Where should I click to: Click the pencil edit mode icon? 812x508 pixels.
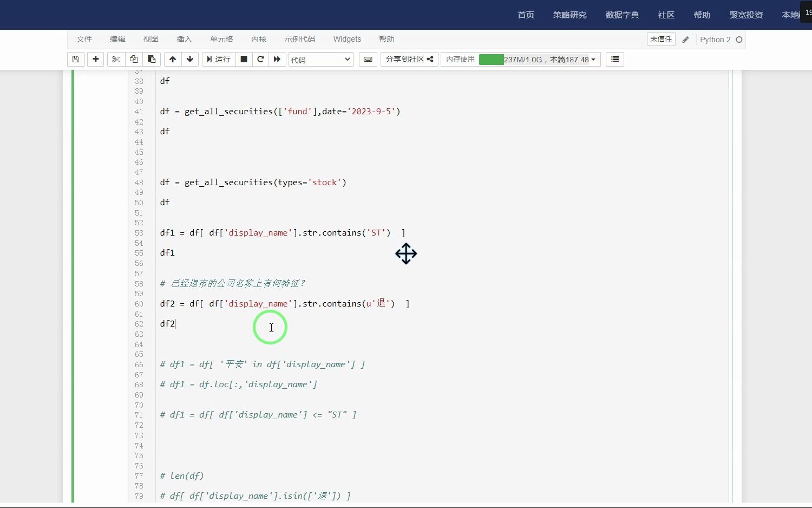pyautogui.click(x=685, y=40)
